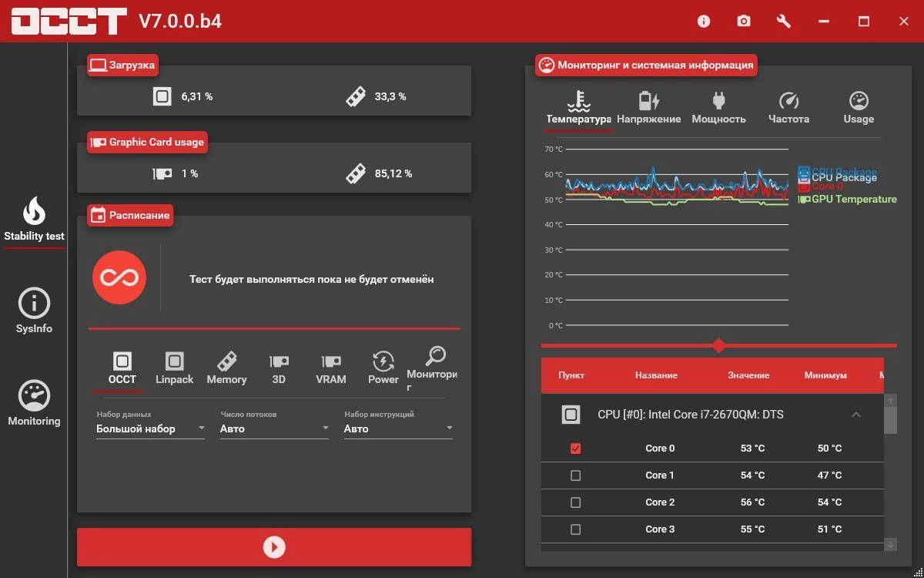Click the OCCT logo
Viewport: 924px width, 578px height.
69,21
